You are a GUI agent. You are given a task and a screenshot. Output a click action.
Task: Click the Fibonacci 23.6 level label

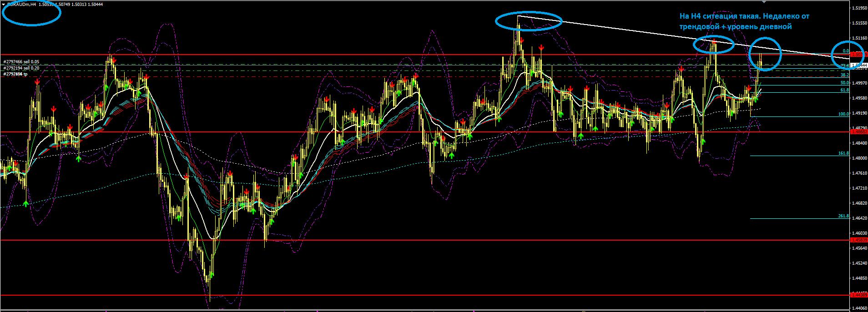pos(845,65)
